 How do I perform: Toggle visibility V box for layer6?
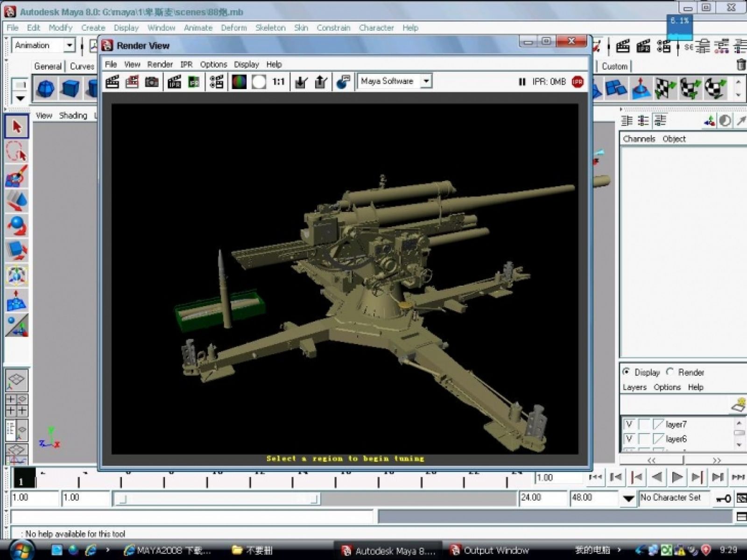629,439
